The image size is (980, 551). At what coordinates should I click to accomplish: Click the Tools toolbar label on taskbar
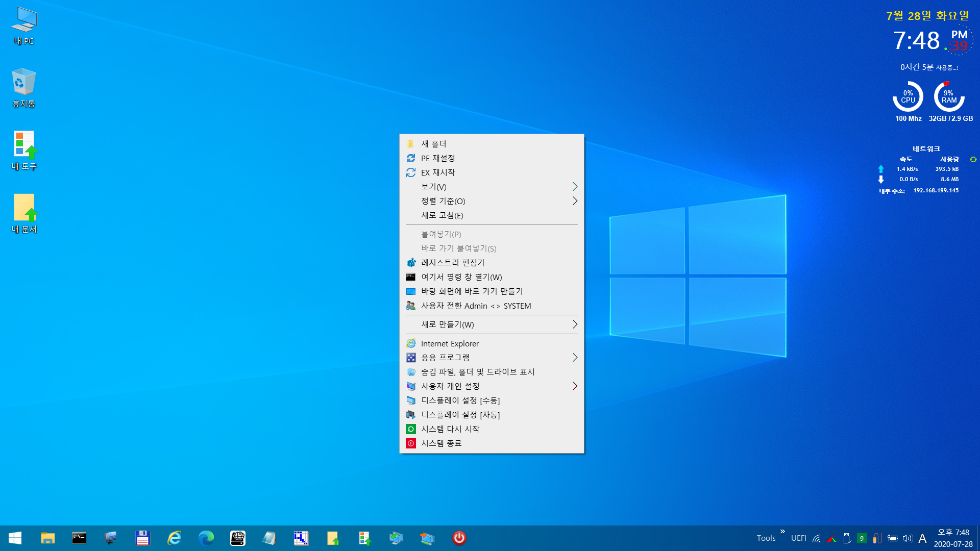[x=766, y=538]
